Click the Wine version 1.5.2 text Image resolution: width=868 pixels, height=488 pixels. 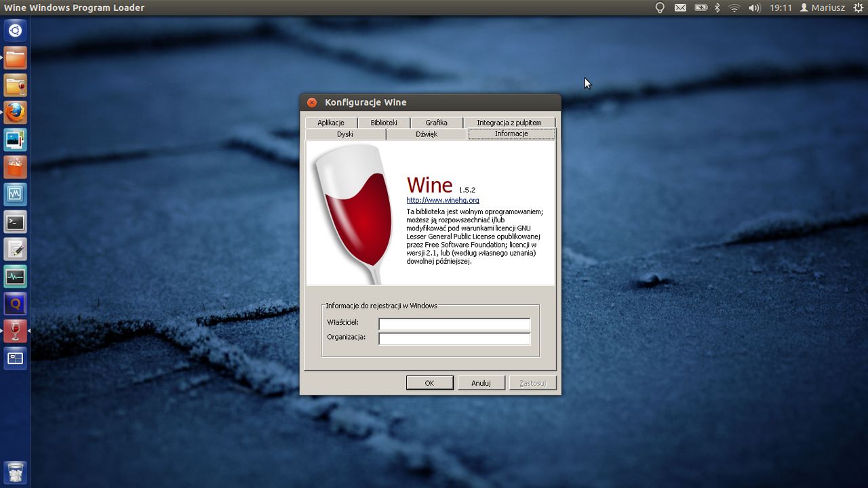click(467, 190)
